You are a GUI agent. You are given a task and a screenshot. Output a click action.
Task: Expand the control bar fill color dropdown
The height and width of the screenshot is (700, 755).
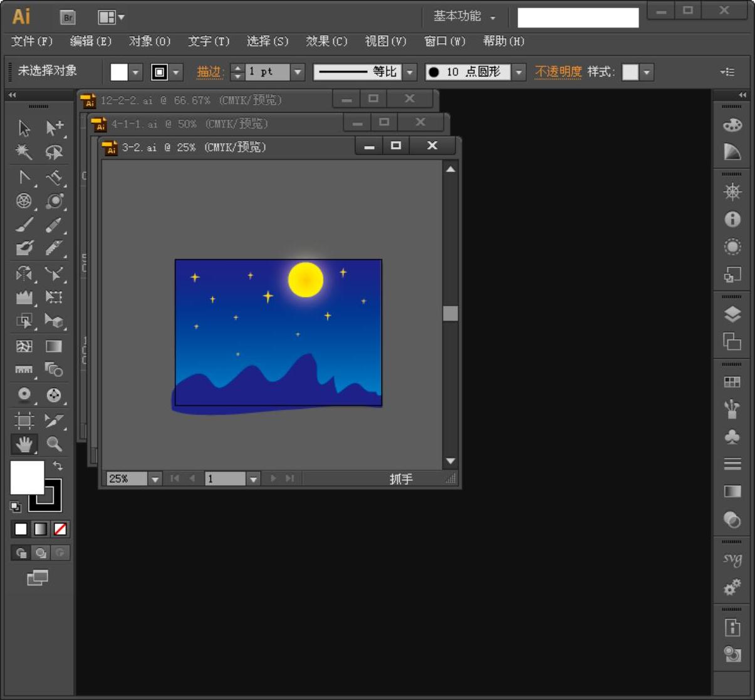[136, 72]
